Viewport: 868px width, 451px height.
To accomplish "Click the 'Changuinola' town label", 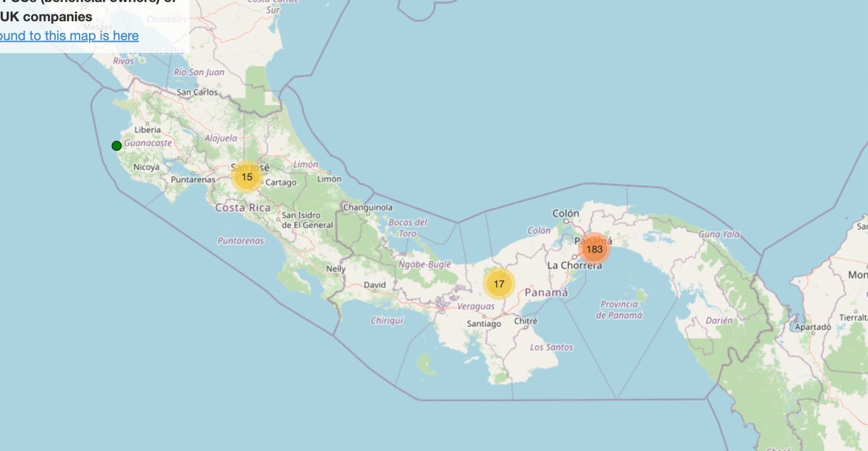I will [367, 207].
